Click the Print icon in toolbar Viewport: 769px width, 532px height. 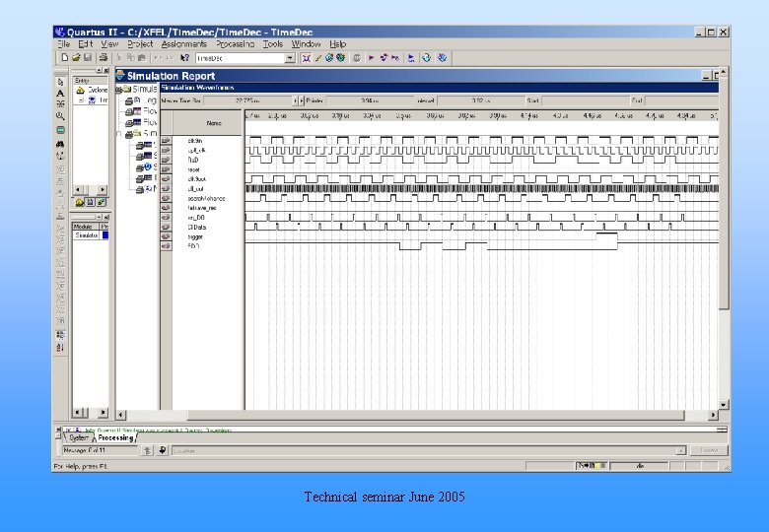[x=103, y=58]
